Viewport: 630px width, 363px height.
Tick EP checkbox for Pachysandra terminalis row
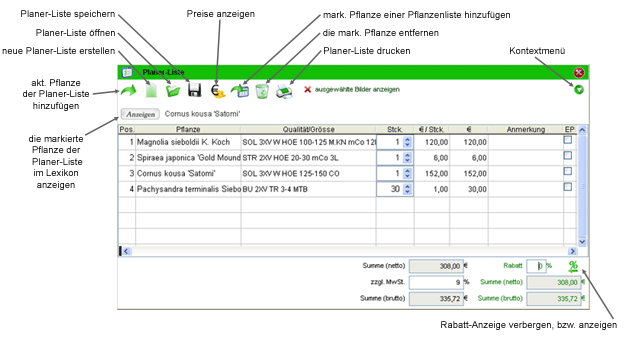[568, 187]
